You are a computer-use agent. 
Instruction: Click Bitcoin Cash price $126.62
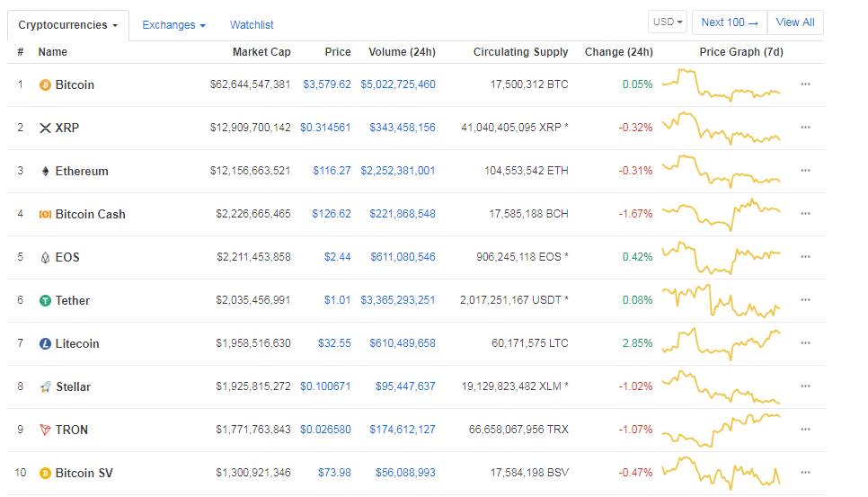pyautogui.click(x=332, y=214)
